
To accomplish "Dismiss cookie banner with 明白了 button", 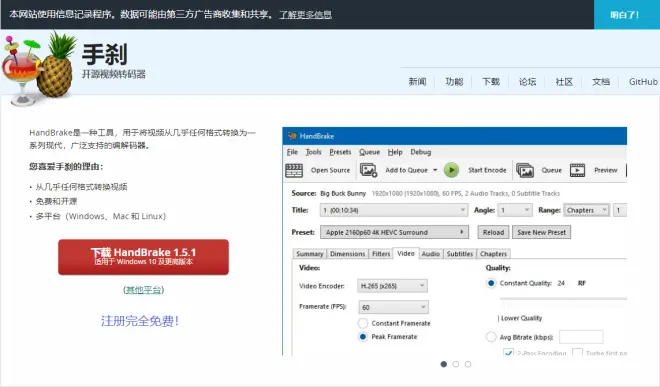I will coord(626,15).
